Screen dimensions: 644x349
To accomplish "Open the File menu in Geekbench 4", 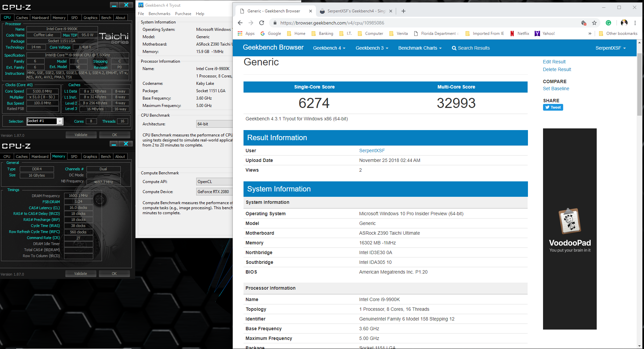I will coord(141,14).
